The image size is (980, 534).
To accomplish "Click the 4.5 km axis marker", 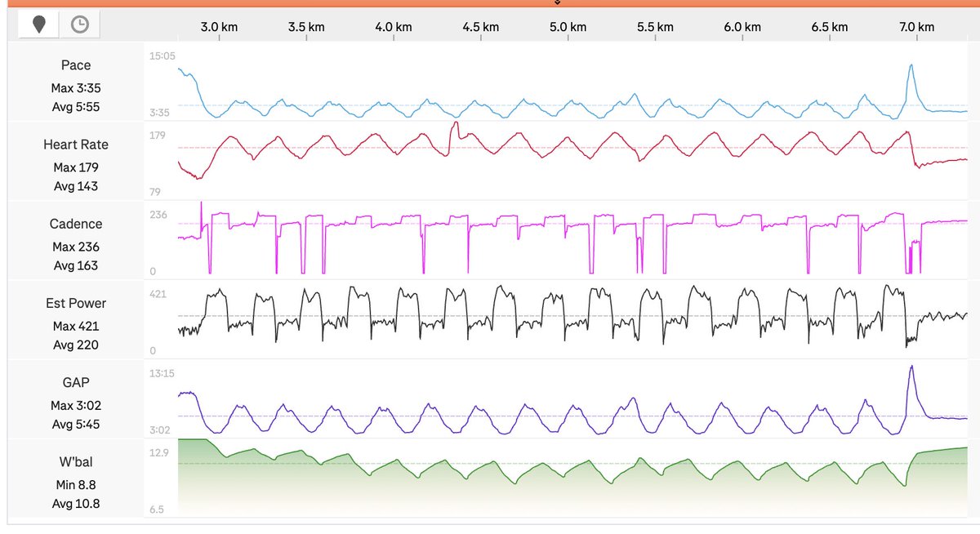I will pyautogui.click(x=480, y=27).
